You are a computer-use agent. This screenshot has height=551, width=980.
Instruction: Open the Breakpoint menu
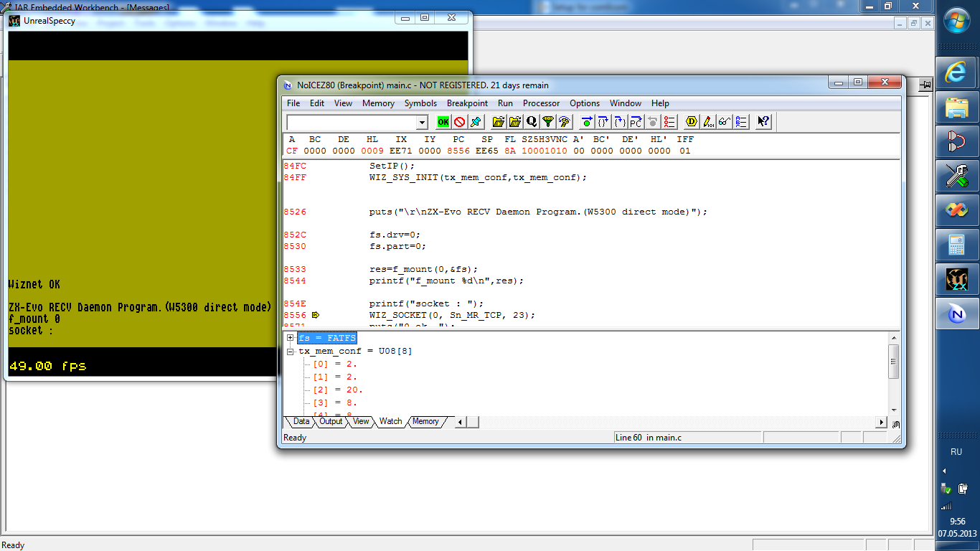pos(467,103)
